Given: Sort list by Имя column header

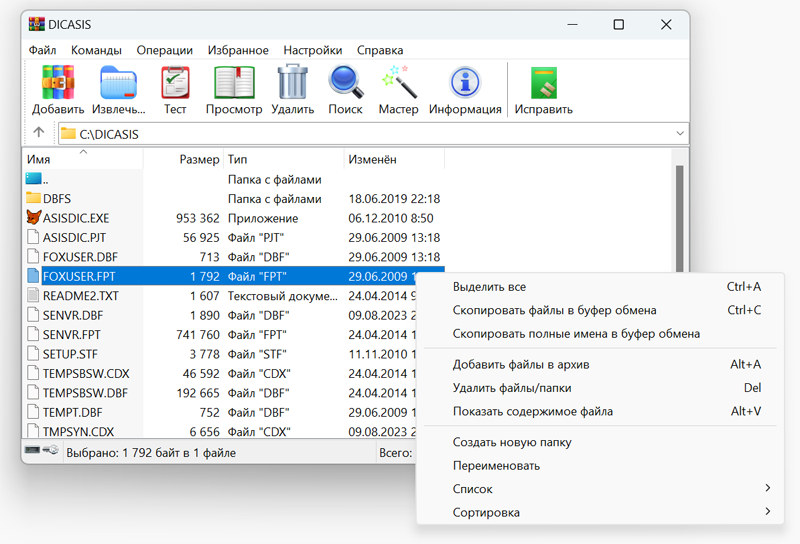Looking at the screenshot, I should pyautogui.click(x=40, y=160).
